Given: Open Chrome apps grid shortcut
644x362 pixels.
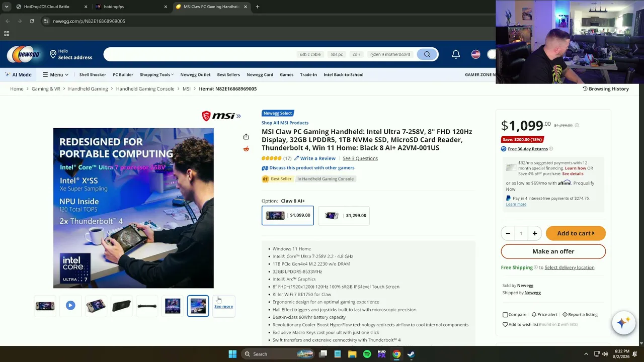Looking at the screenshot, I should coord(7,34).
